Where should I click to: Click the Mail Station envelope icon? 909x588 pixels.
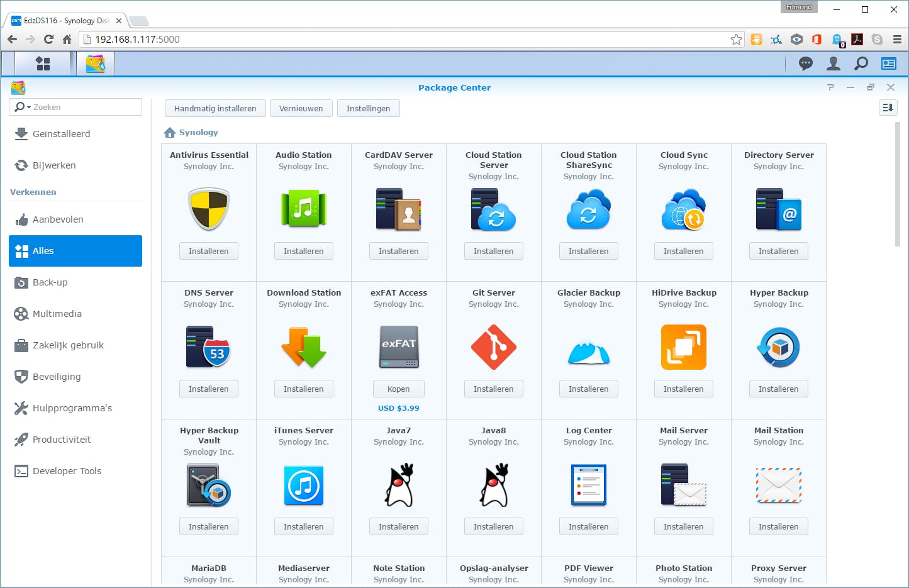779,485
